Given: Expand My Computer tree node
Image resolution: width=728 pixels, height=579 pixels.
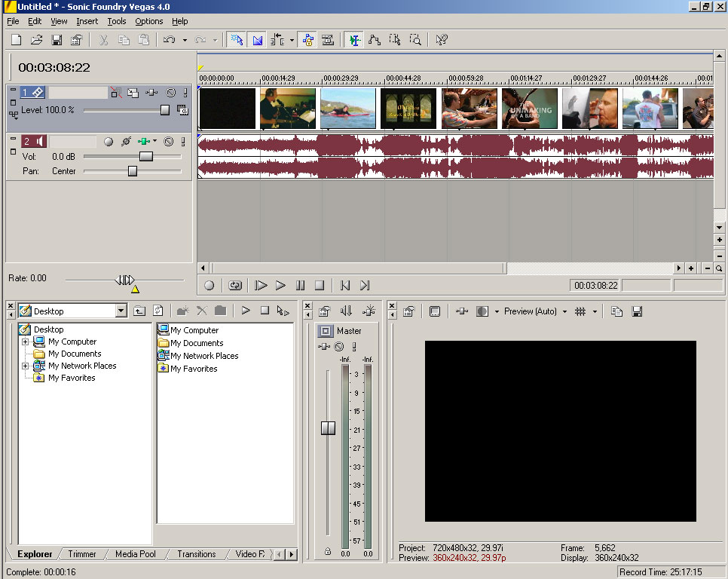Looking at the screenshot, I should coord(26,342).
